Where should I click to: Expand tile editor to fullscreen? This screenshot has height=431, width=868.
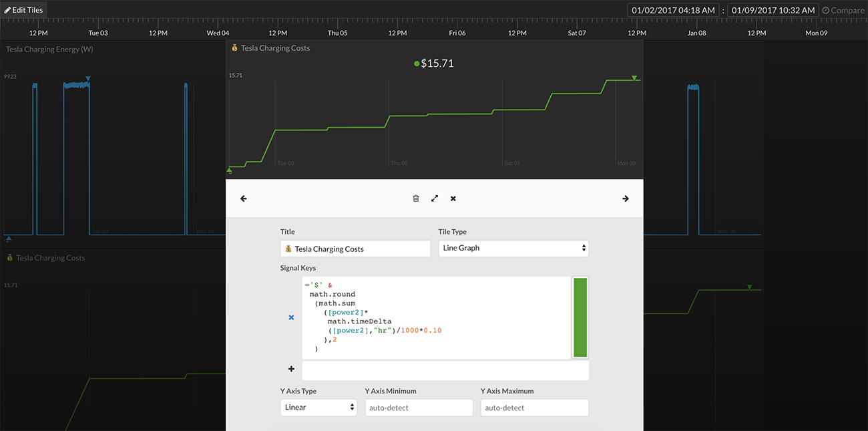click(x=435, y=198)
